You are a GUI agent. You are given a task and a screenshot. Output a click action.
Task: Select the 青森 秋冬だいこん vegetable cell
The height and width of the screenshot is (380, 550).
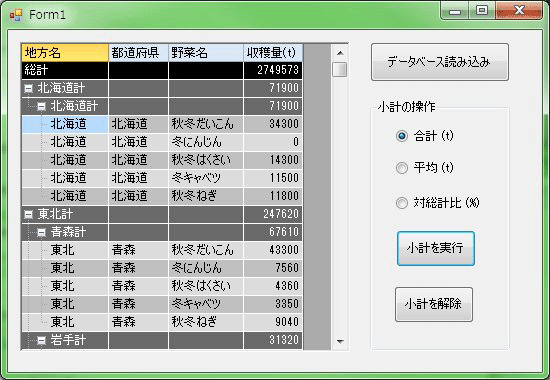coord(206,250)
